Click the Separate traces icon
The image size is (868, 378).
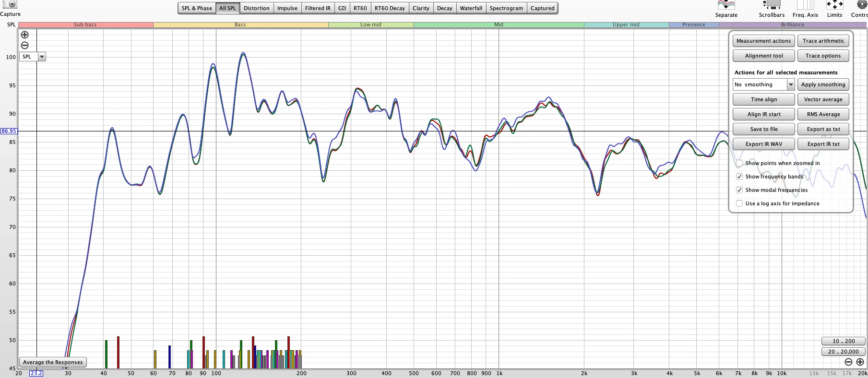click(726, 5)
